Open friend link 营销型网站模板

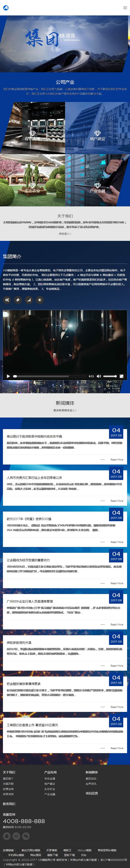(x=107, y=850)
